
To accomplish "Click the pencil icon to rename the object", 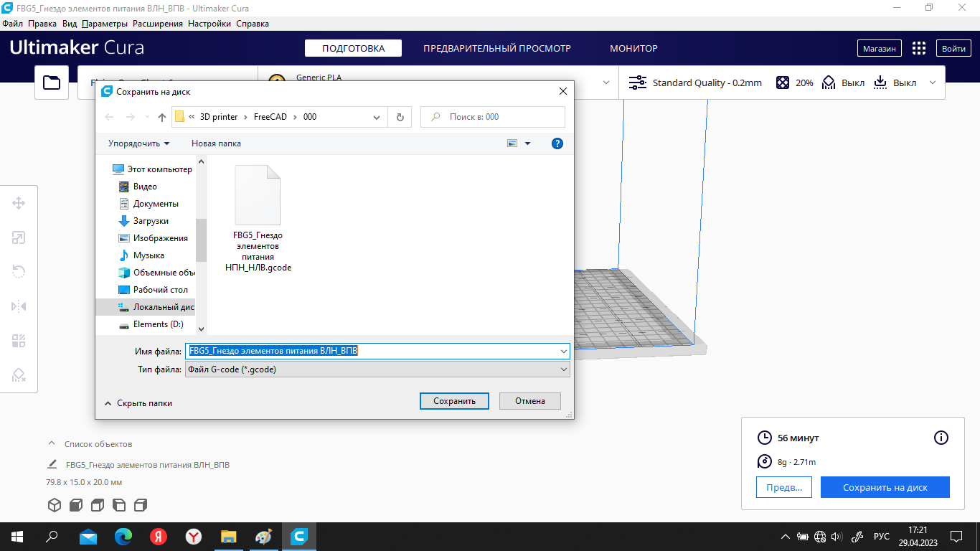I will [x=52, y=464].
